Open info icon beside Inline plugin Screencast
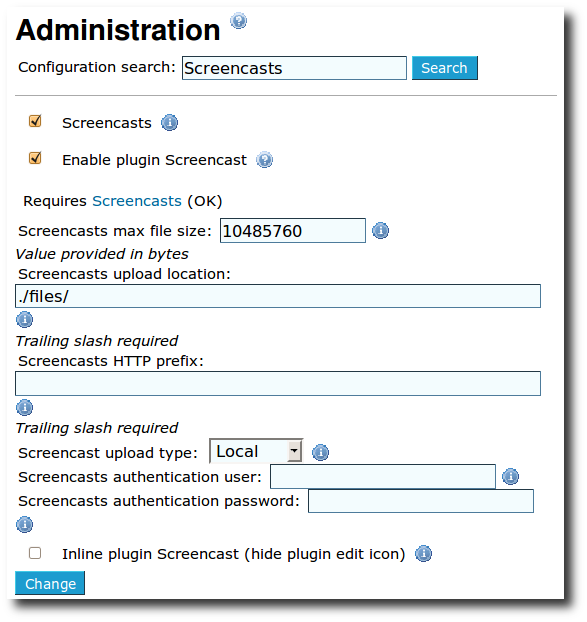Image resolution: width=587 pixels, height=622 pixels. tap(423, 553)
